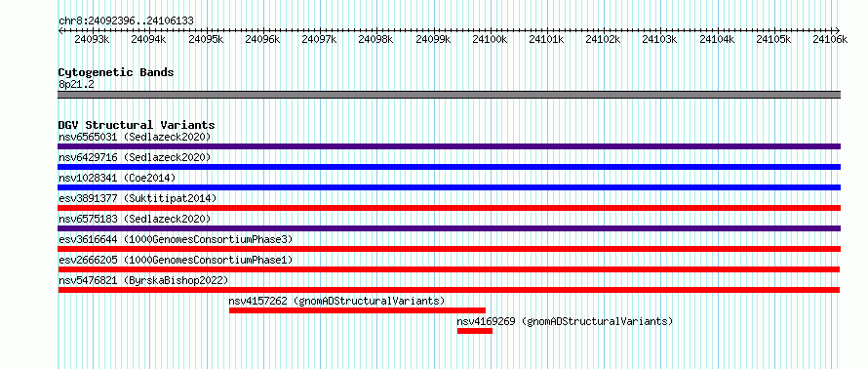Click the esv3891377 (Suktitipat2014) label

138,198
